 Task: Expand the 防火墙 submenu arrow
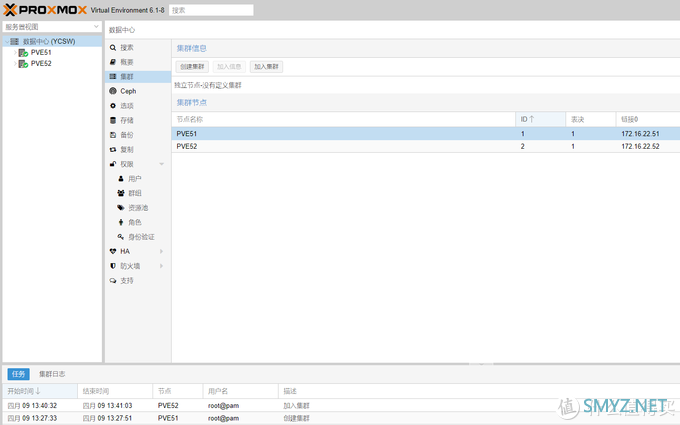click(x=161, y=266)
